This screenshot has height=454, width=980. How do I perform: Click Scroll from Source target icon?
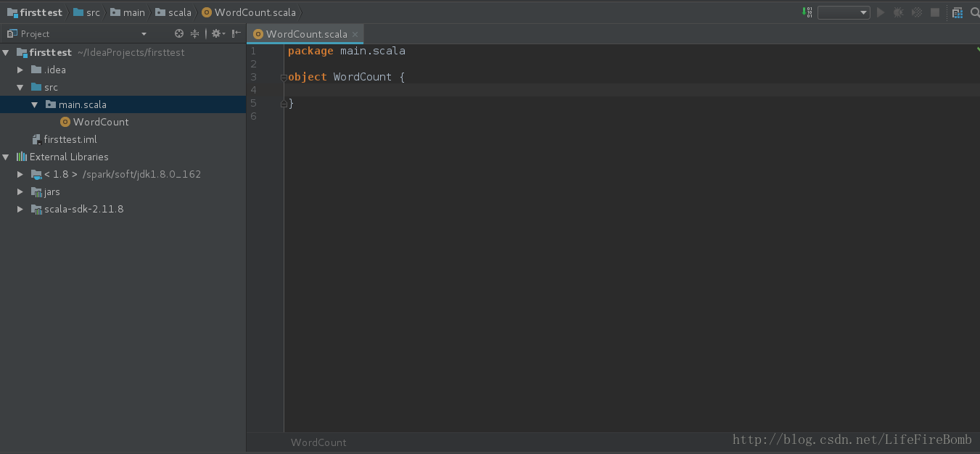tap(179, 33)
